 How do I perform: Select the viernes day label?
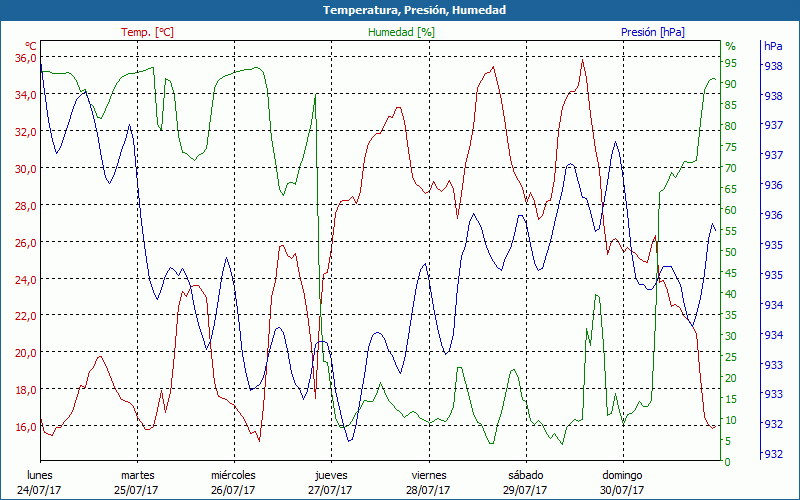pyautogui.click(x=428, y=475)
